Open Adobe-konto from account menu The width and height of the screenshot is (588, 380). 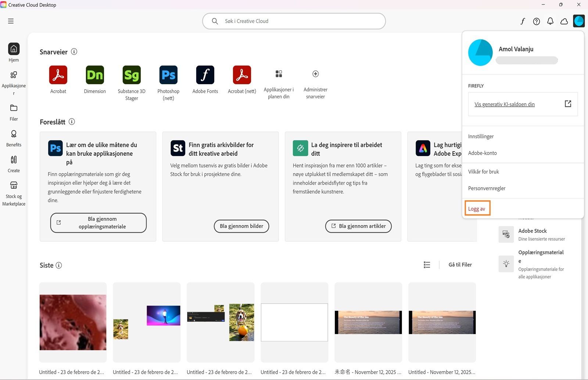point(523,153)
